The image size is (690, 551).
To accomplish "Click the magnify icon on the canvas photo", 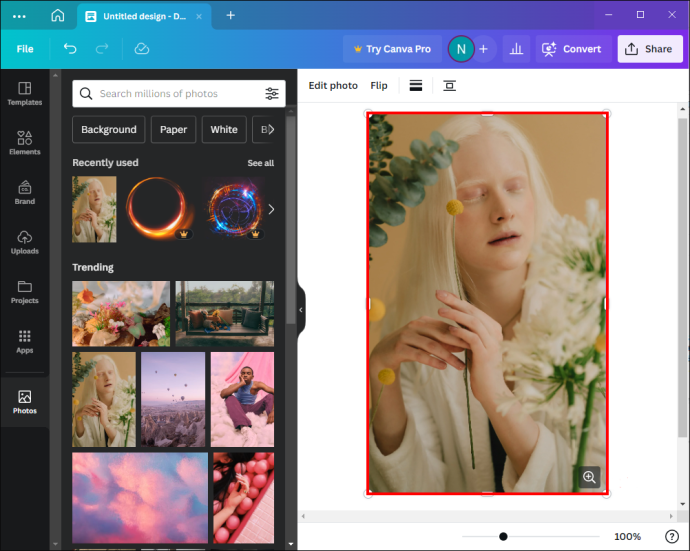I will (589, 477).
